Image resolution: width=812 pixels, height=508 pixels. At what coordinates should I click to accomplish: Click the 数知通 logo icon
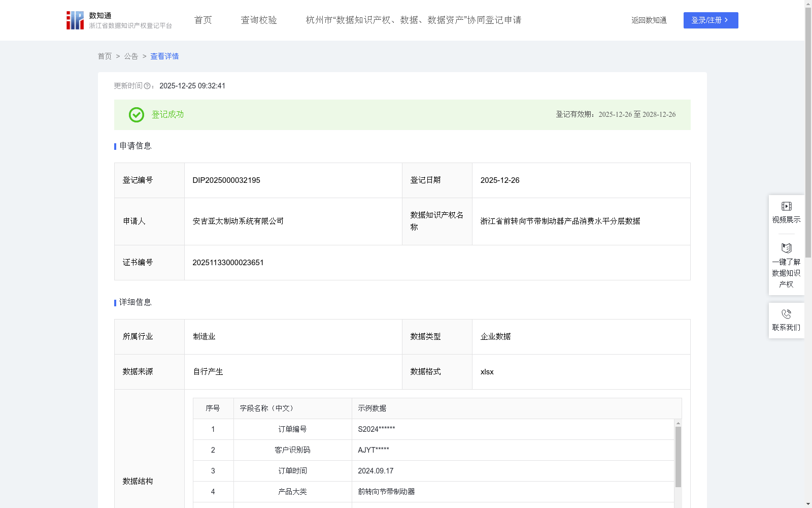pos(75,20)
